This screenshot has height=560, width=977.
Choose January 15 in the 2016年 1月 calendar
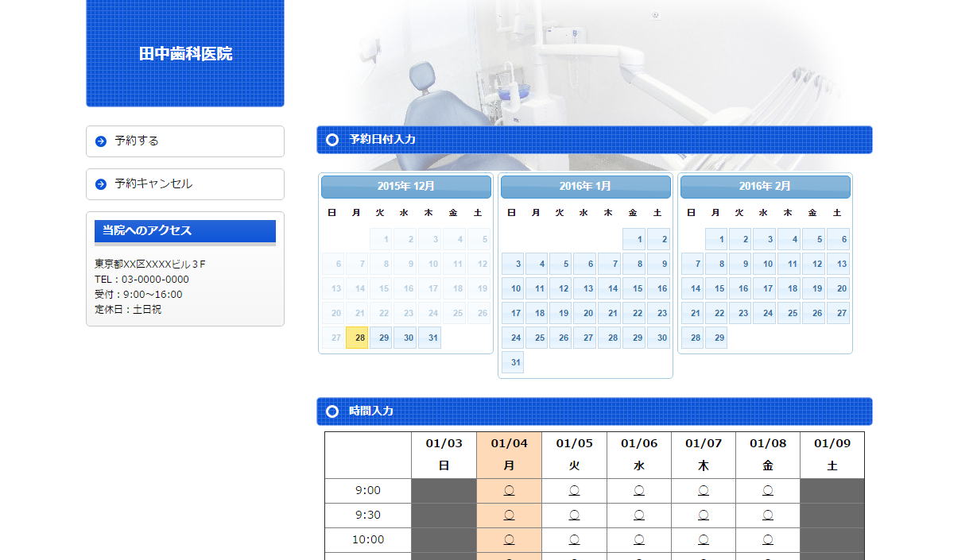coord(634,288)
